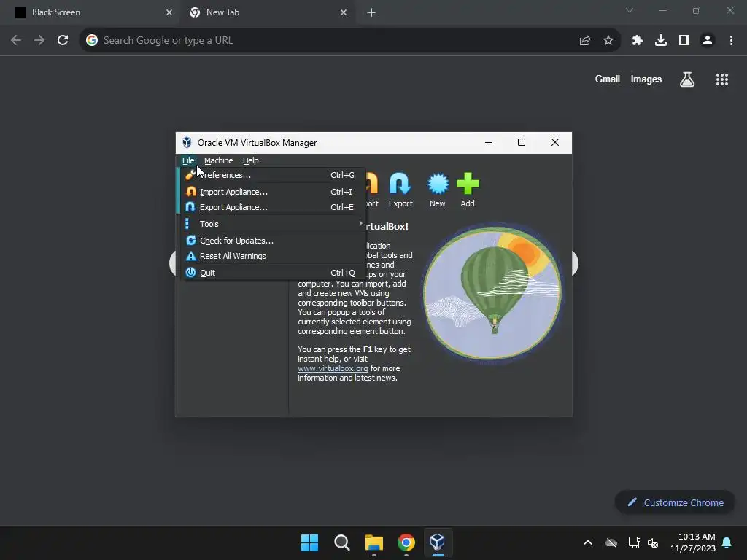Open Chrome downloads icon
This screenshot has width=747, height=560.
click(x=661, y=41)
